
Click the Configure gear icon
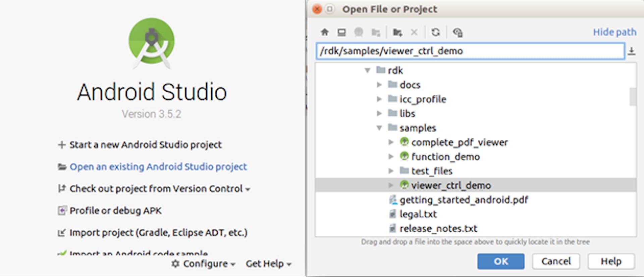(x=175, y=264)
